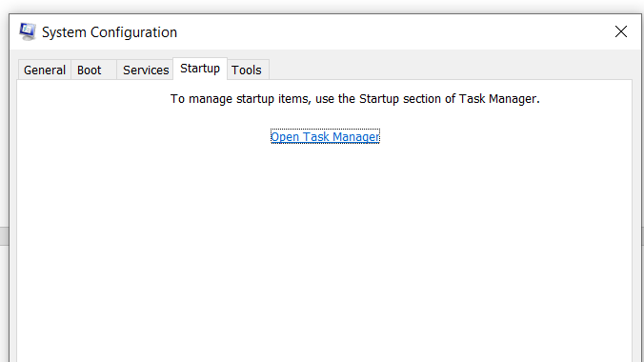644x362 pixels.
Task: Click the 'To manage startup items' message text
Action: coord(354,99)
